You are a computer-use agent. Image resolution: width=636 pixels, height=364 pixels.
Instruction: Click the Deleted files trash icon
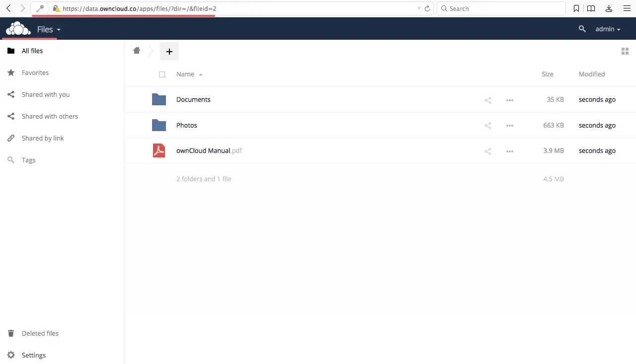click(11, 333)
